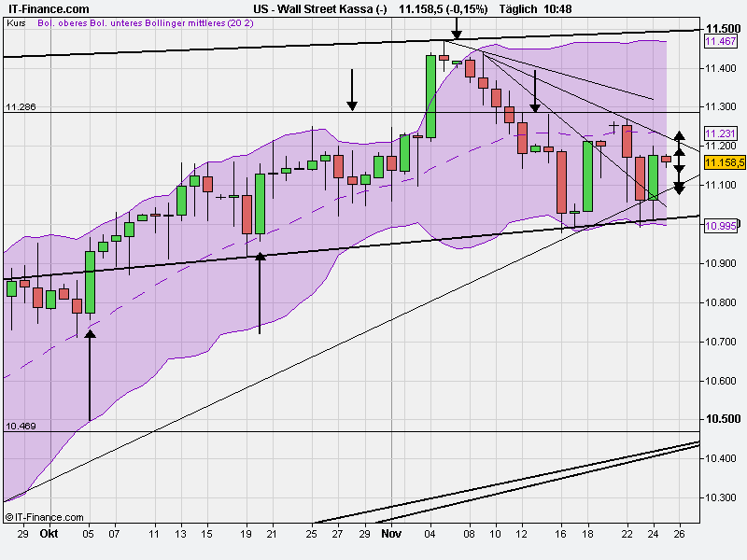Click the '19' date axis label

246,534
